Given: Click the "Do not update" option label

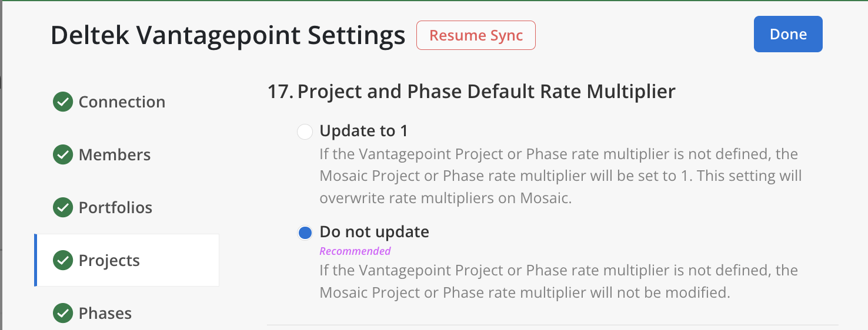Looking at the screenshot, I should (374, 232).
